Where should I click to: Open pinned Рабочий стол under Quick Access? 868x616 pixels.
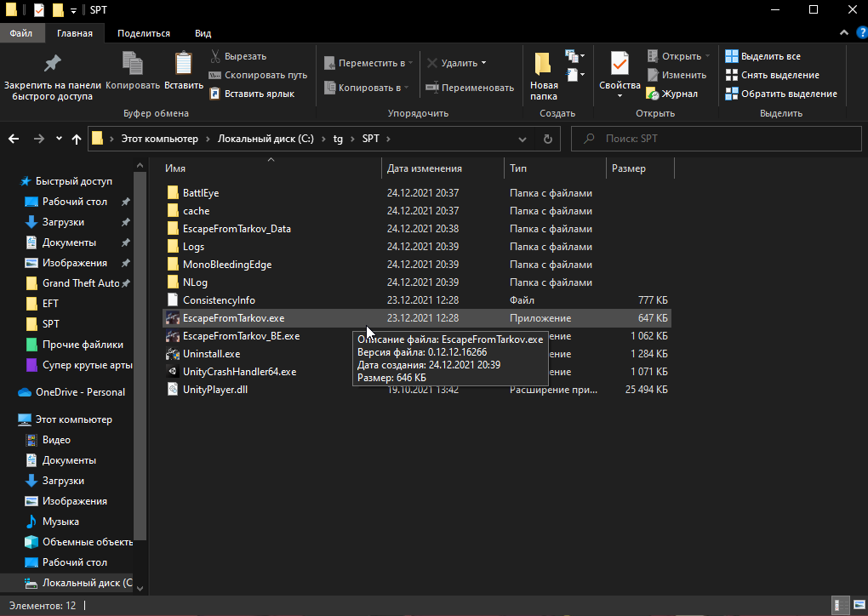click(75, 202)
